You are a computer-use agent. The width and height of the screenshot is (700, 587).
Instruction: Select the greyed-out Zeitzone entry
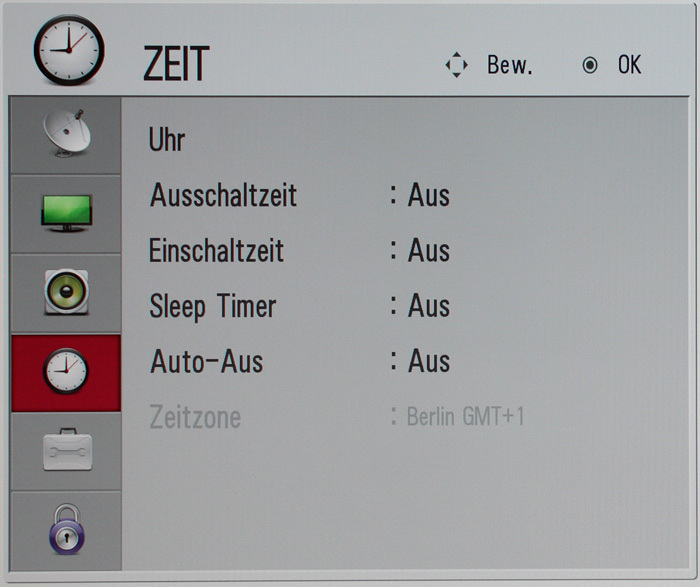pyautogui.click(x=195, y=416)
